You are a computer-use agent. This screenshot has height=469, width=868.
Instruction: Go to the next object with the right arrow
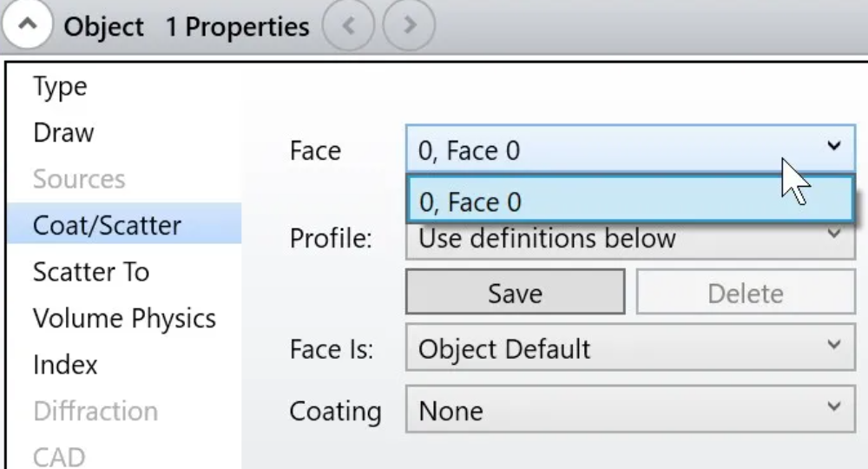[409, 25]
